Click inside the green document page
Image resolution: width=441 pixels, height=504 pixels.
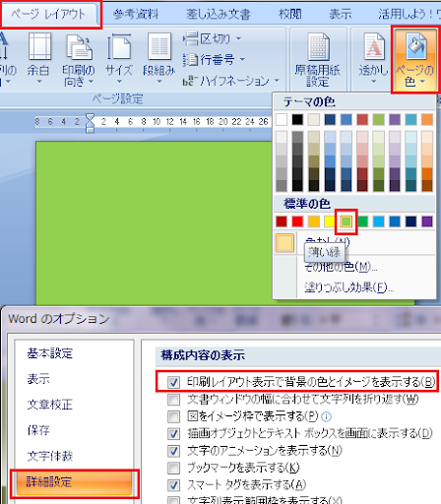pyautogui.click(x=155, y=223)
